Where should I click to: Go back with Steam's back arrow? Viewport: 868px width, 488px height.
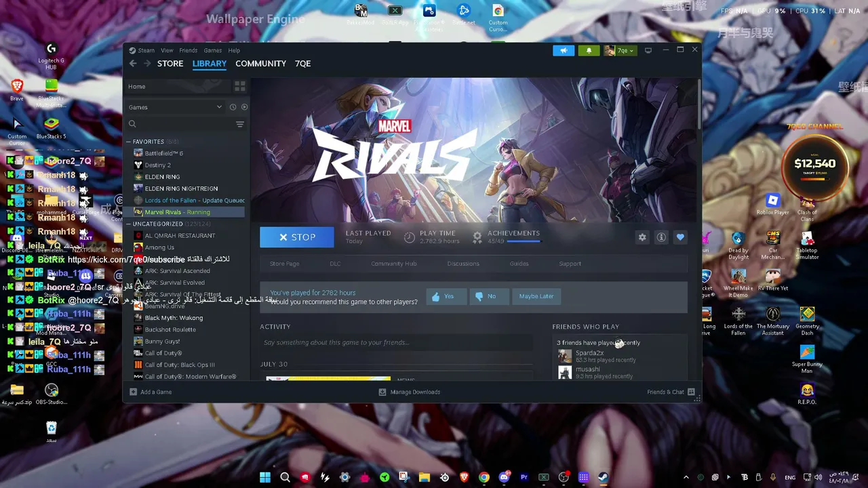133,64
